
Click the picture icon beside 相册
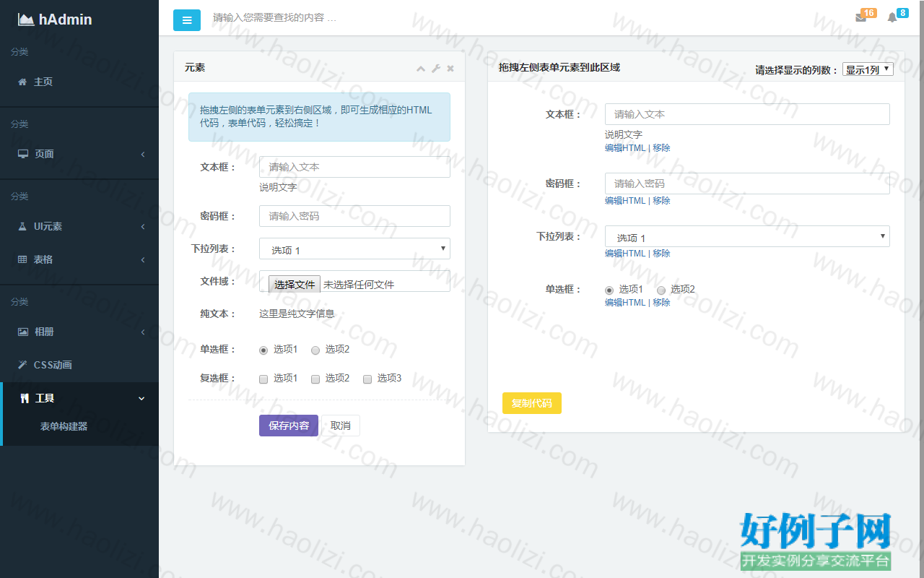(x=23, y=332)
